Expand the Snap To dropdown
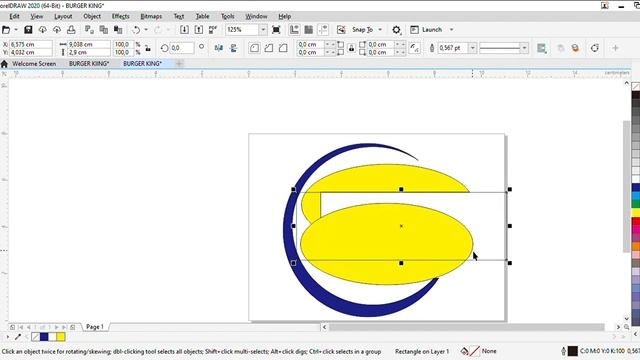The image size is (640, 360). coord(380,30)
